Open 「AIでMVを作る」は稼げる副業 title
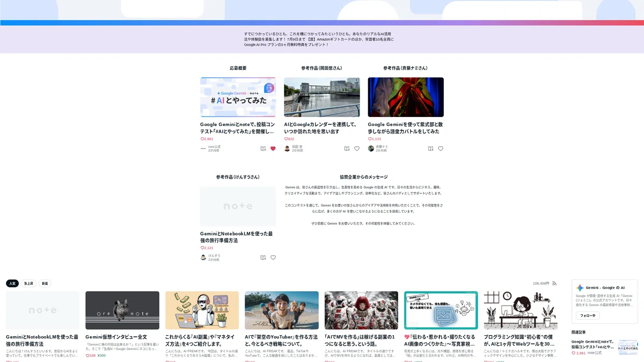The width and height of the screenshot is (644, 362). click(x=361, y=341)
